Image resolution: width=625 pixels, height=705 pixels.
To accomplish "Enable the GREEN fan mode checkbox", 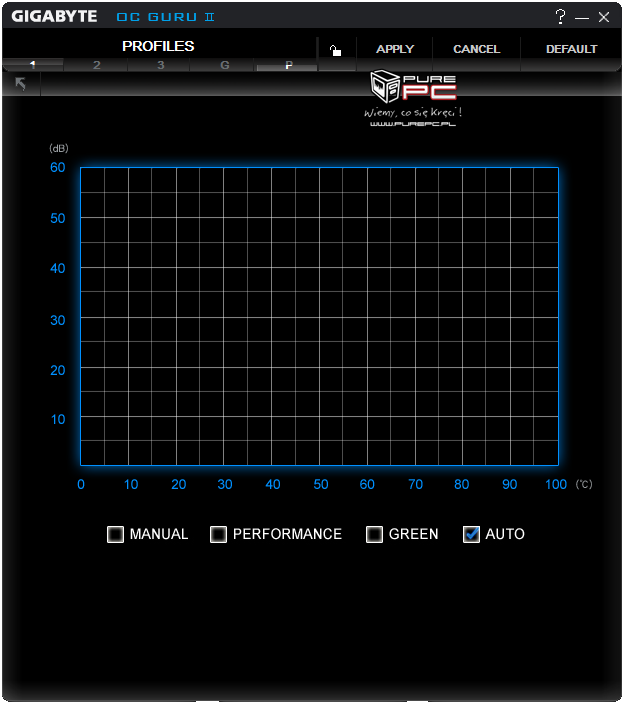I will pos(375,535).
